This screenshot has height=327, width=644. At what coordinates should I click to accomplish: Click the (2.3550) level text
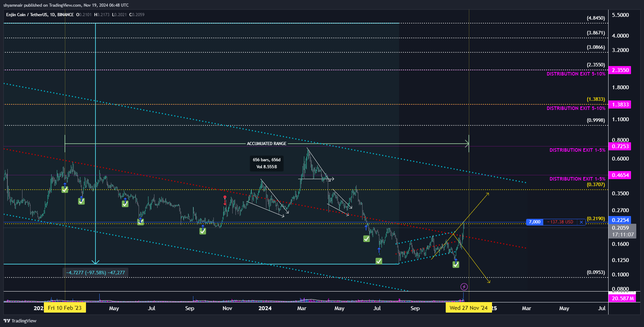[x=596, y=65]
